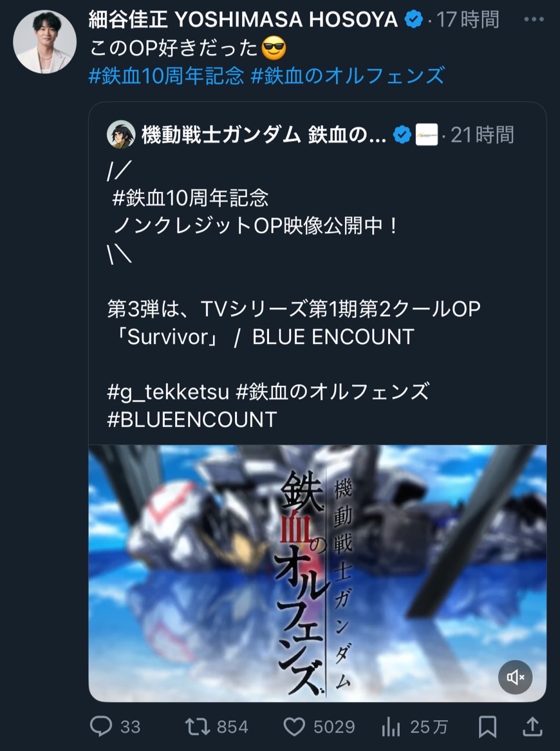Click the blue verified badge next to Hosoya
The image size is (560, 751).
click(x=413, y=19)
